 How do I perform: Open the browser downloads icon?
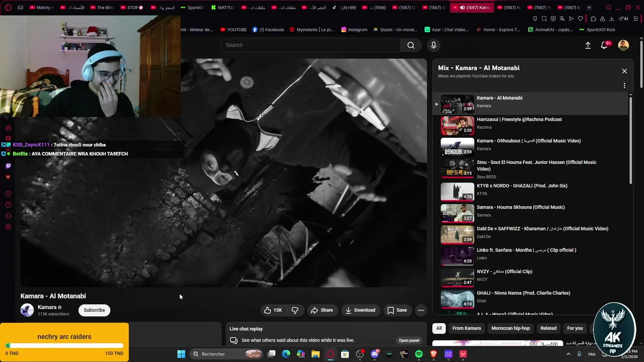point(611,19)
